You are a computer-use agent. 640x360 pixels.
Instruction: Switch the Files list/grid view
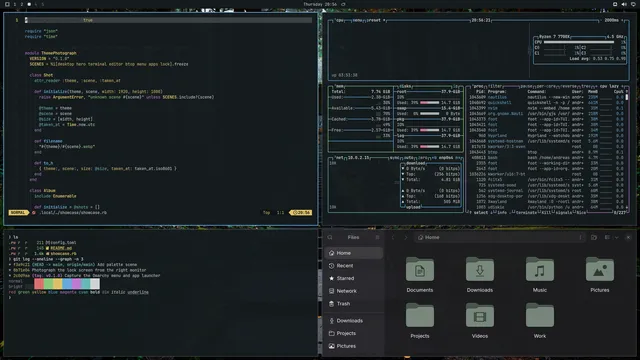click(x=608, y=237)
